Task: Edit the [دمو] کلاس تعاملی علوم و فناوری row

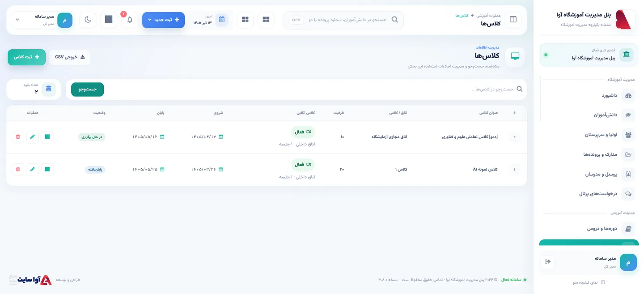Action: [33, 136]
